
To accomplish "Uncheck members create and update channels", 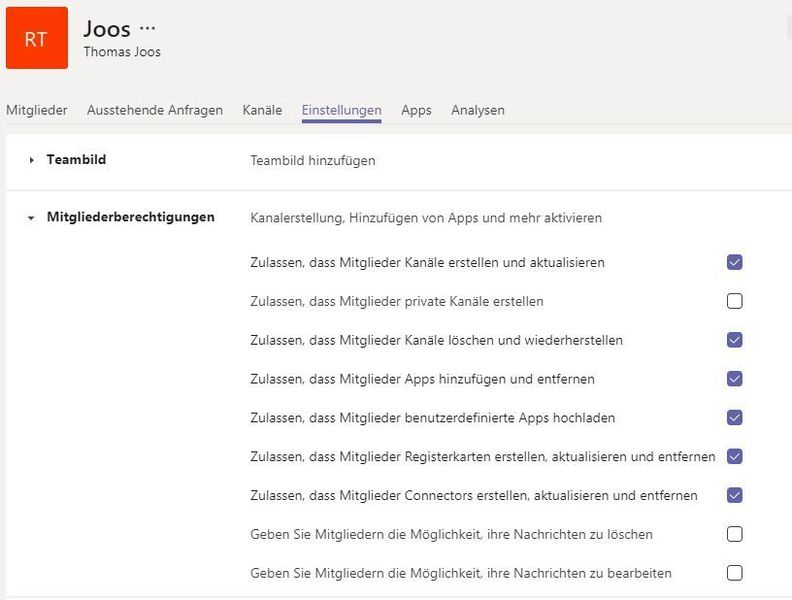I will [x=734, y=262].
